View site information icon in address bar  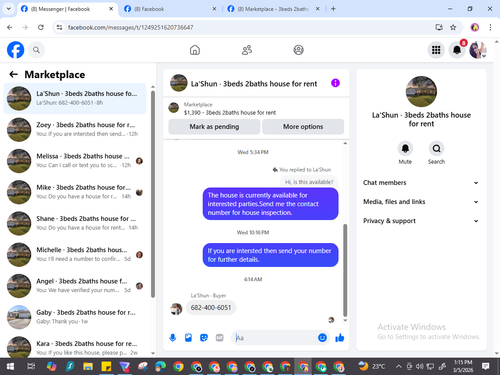tap(59, 27)
